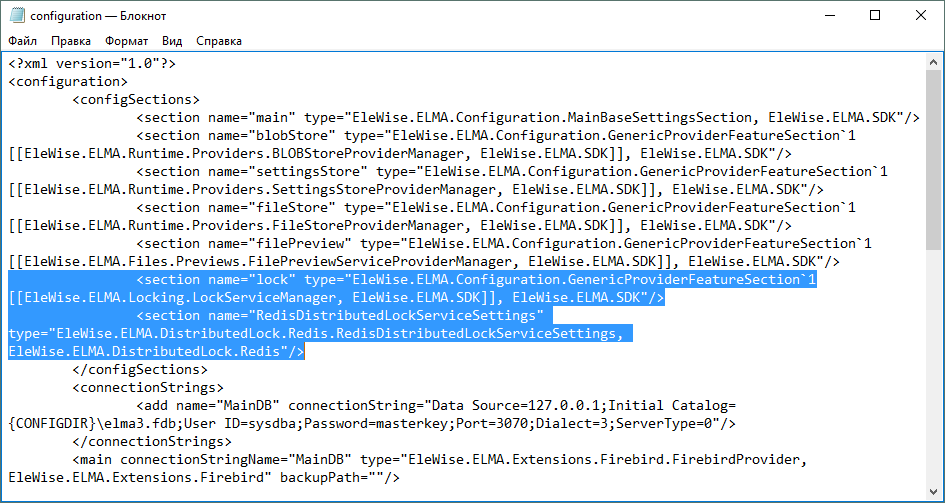Screen dimensions: 945x503
Task: Minimize the Notepad window
Action: point(828,15)
